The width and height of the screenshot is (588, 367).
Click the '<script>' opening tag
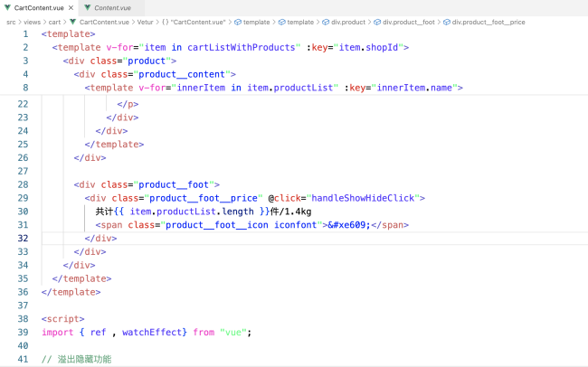[63, 319]
